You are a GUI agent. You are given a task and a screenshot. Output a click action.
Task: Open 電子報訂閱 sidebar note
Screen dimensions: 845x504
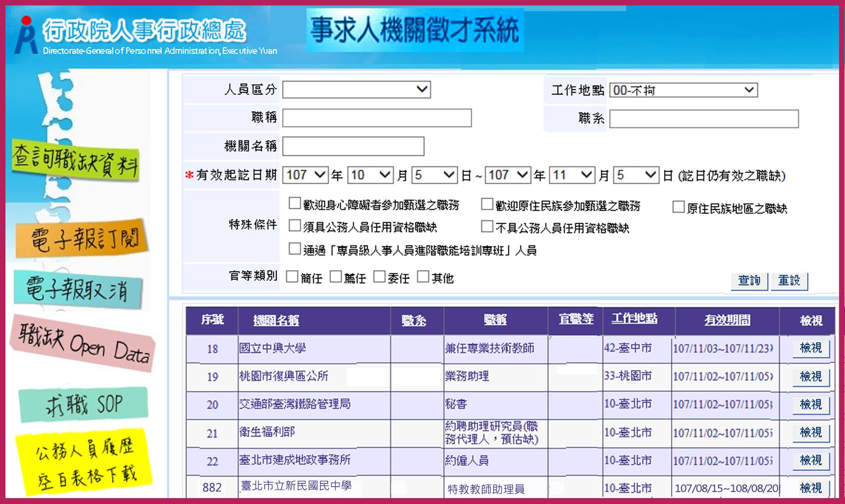[x=82, y=238]
